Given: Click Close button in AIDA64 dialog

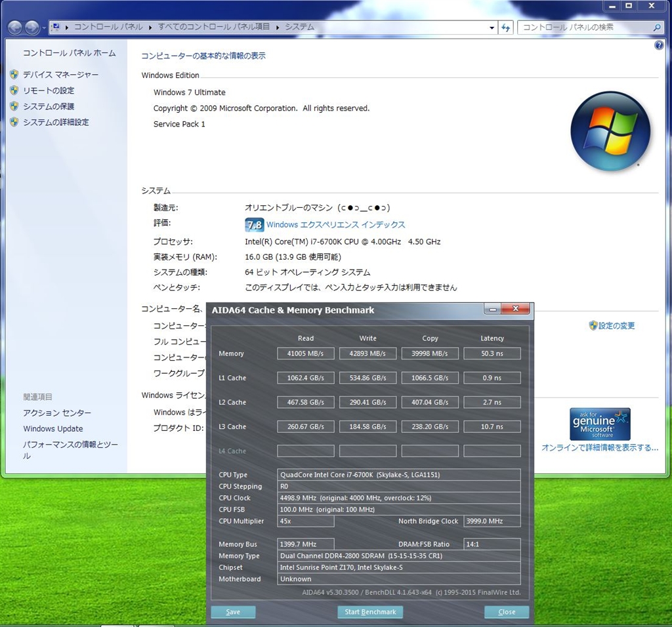Looking at the screenshot, I should pos(507,612).
